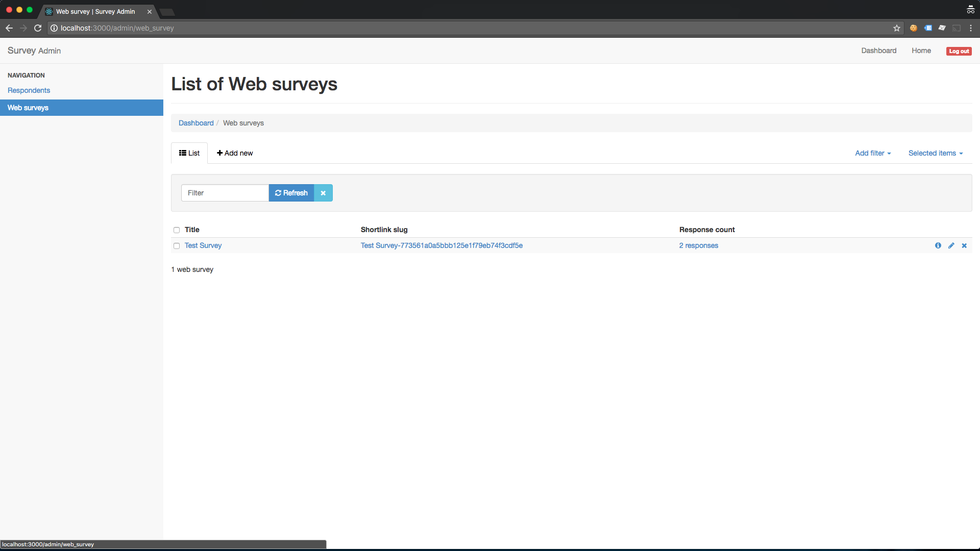Edit Test Survey with the pencil icon
Viewport: 980px width, 551px height.
click(951, 245)
